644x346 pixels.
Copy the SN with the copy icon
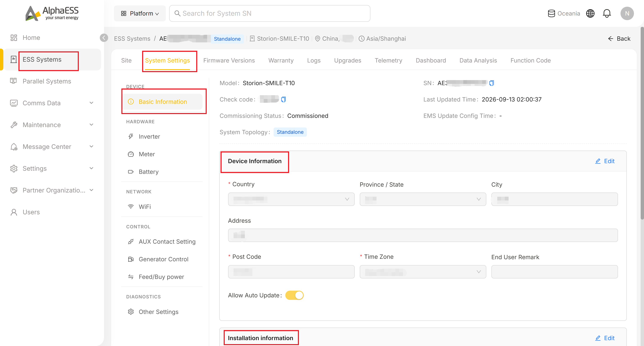[x=492, y=83]
